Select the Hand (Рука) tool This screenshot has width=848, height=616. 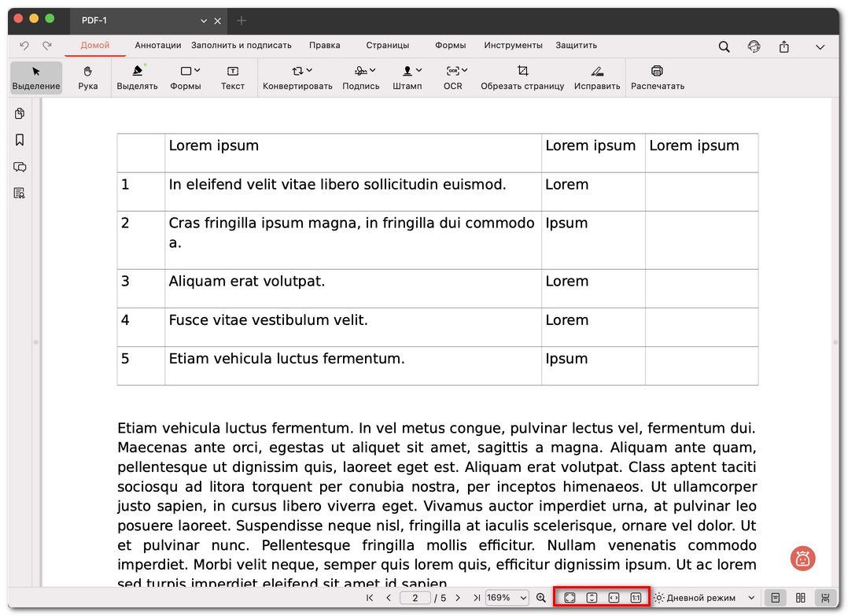click(88, 77)
